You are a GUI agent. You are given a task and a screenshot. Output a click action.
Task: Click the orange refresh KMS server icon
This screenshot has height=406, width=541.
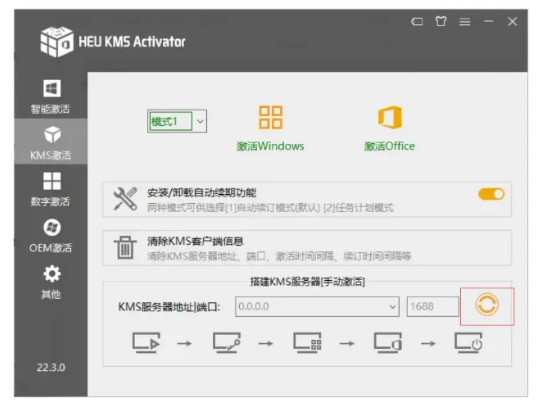tap(486, 305)
